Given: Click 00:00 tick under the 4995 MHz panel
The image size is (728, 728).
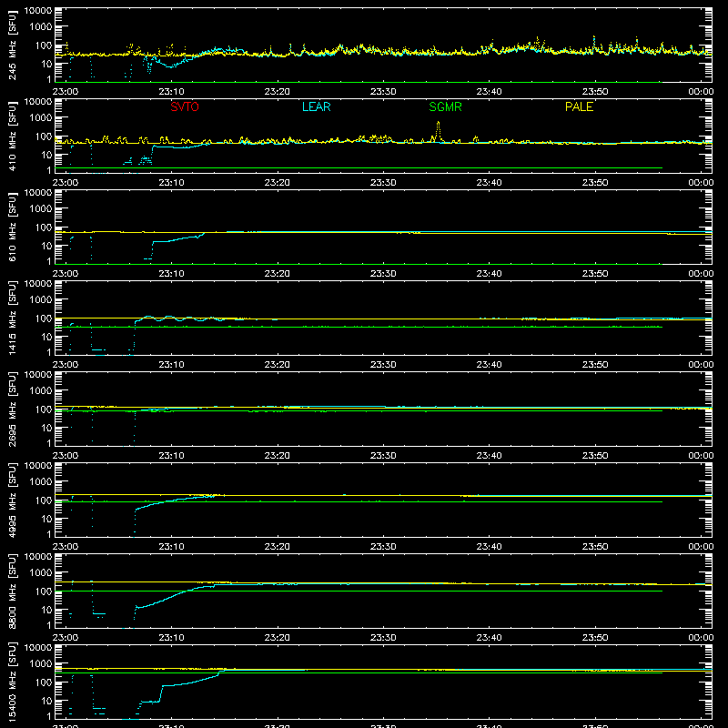Looking at the screenshot, I should tap(701, 547).
